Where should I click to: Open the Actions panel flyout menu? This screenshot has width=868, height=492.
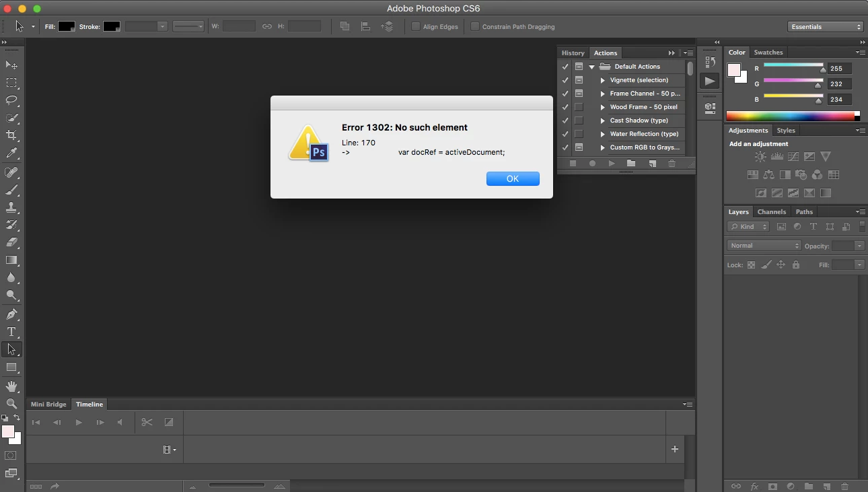click(x=688, y=52)
